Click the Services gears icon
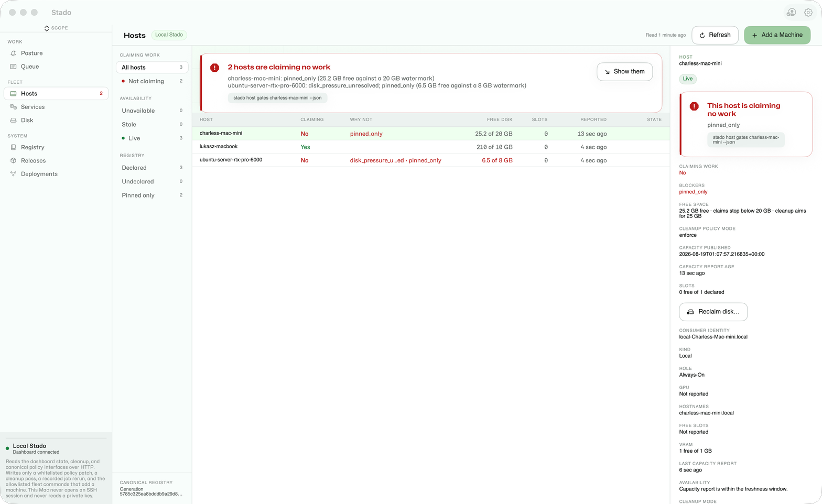The image size is (822, 504). coord(13,107)
